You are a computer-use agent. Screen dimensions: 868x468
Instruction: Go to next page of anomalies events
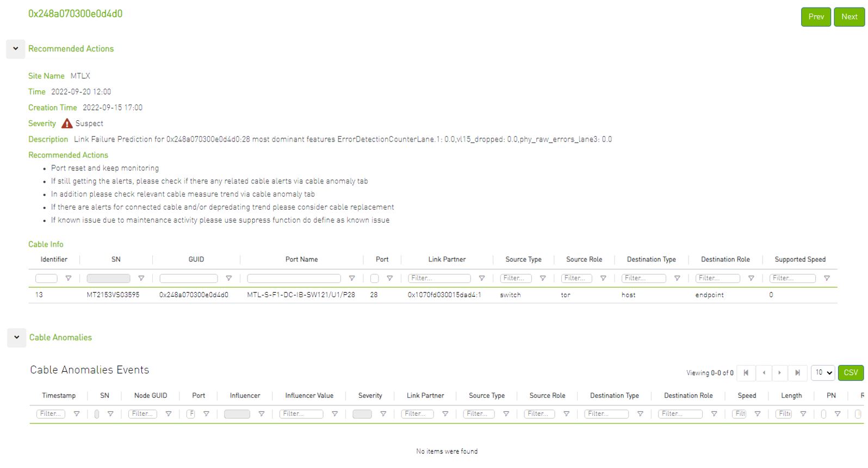[x=779, y=373]
